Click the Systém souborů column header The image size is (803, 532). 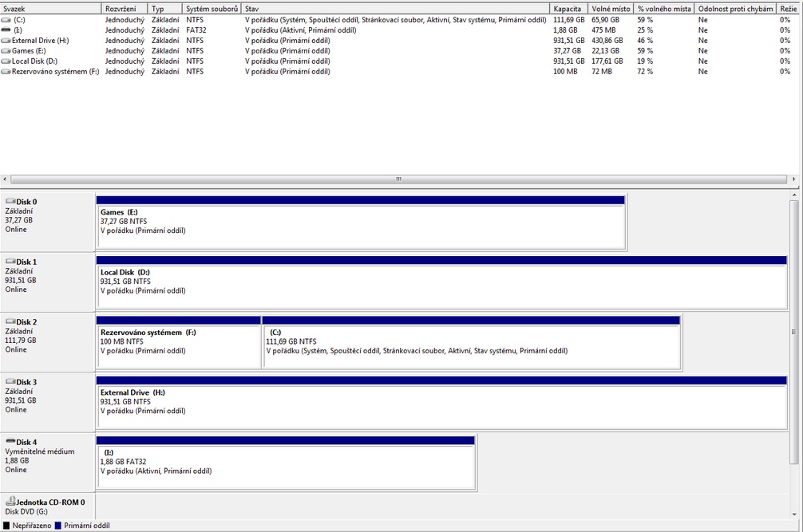pyautogui.click(x=212, y=8)
